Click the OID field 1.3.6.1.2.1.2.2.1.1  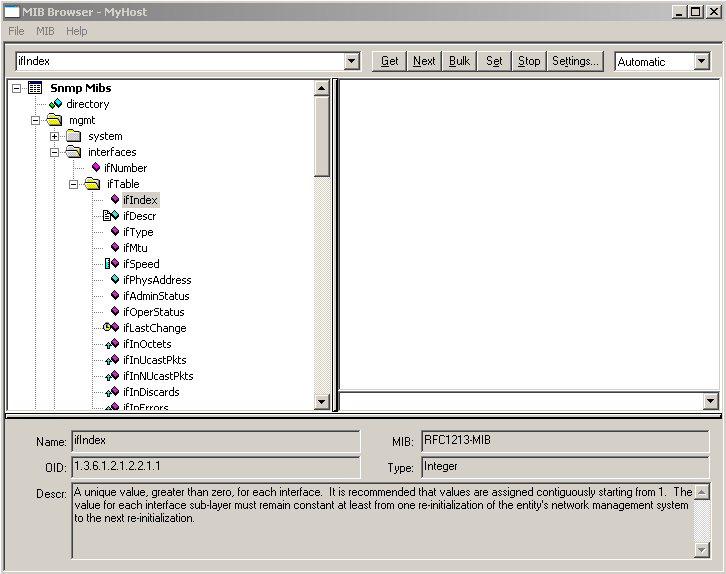[216, 467]
